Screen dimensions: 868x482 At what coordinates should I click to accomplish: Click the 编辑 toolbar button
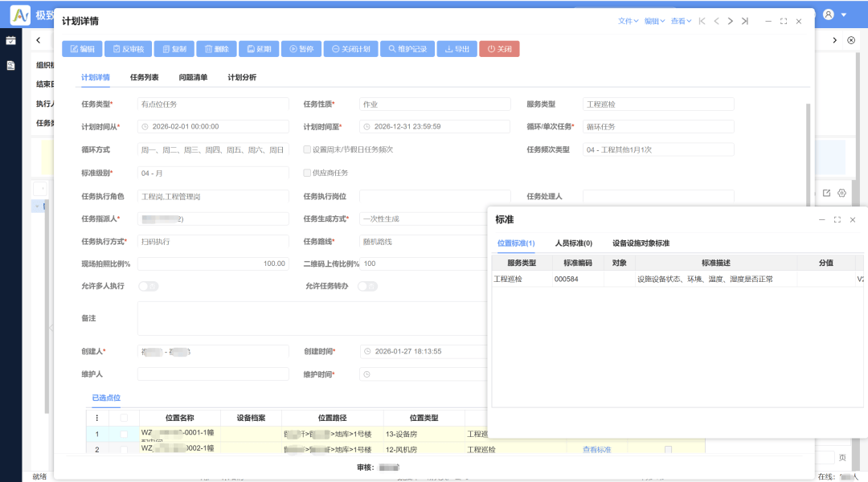point(82,49)
